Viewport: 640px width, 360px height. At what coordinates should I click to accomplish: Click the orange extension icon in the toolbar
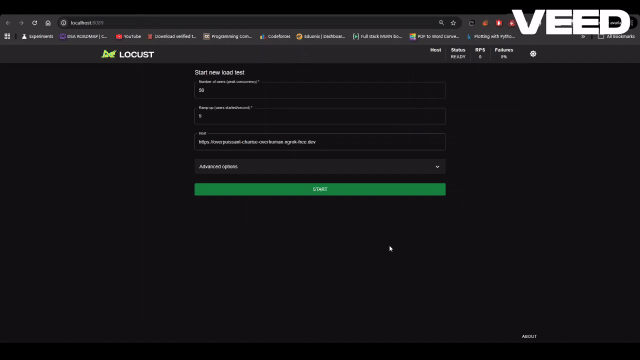pos(485,23)
